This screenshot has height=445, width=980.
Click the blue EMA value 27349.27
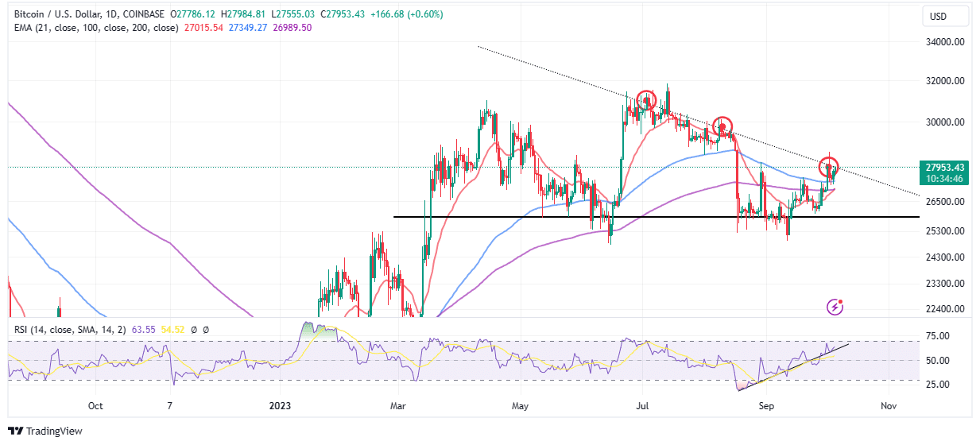coord(246,27)
